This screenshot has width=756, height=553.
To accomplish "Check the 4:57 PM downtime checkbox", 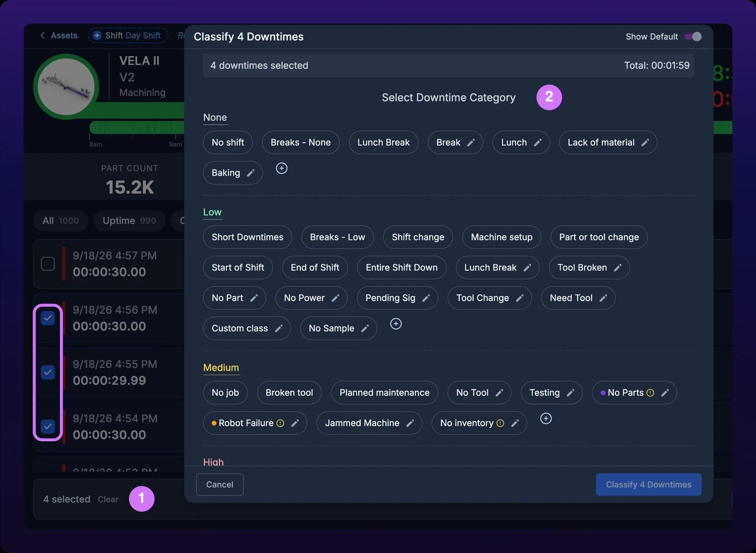I will [x=48, y=264].
